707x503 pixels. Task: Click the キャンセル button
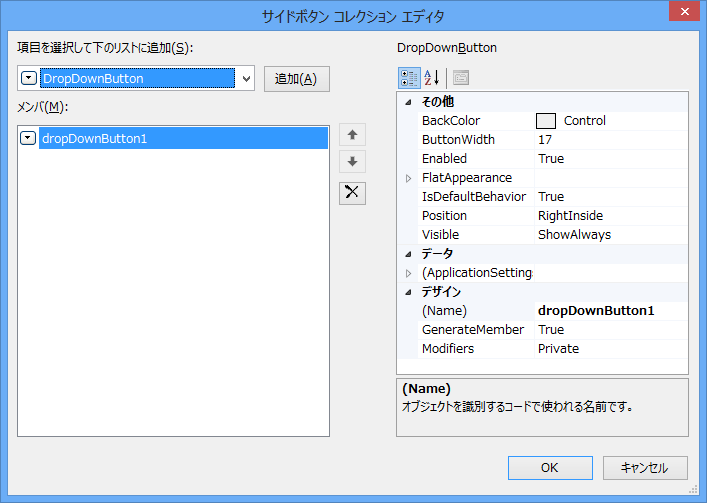(645, 467)
